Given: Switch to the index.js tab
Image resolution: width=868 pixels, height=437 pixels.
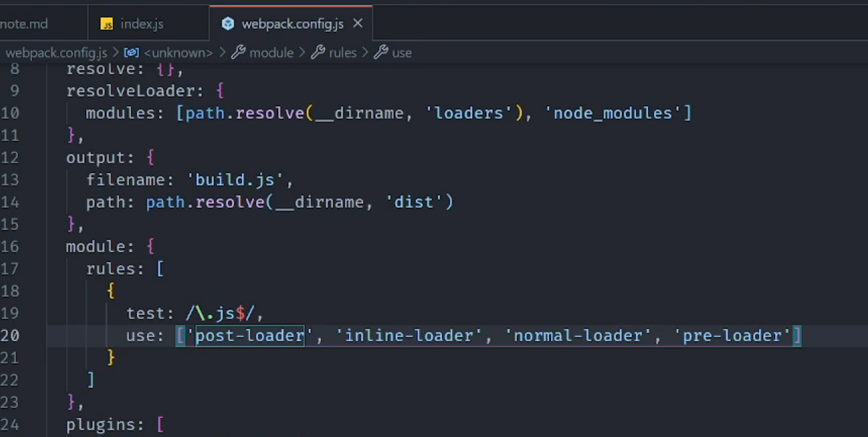Looking at the screenshot, I should point(142,24).
